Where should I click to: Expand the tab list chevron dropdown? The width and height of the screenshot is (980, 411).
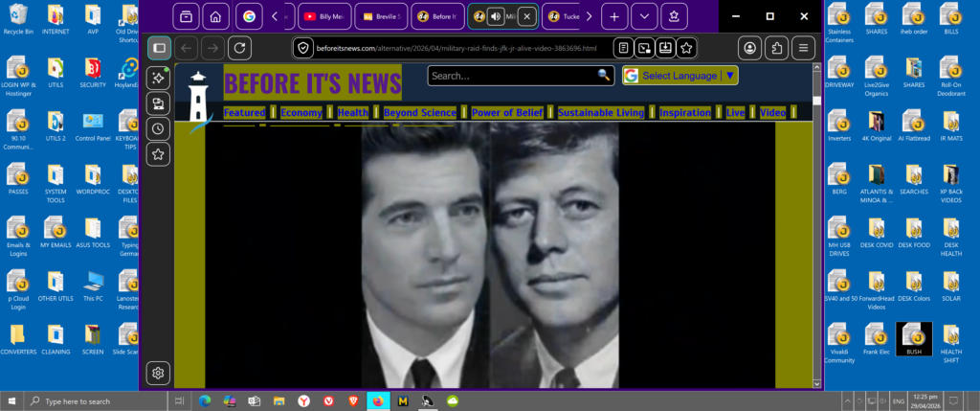(x=644, y=16)
